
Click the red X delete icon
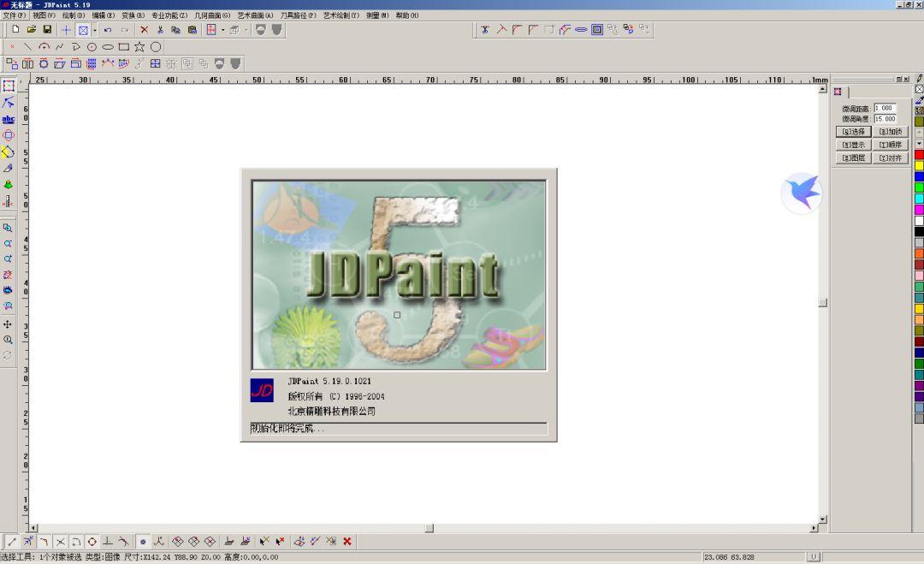click(x=144, y=30)
